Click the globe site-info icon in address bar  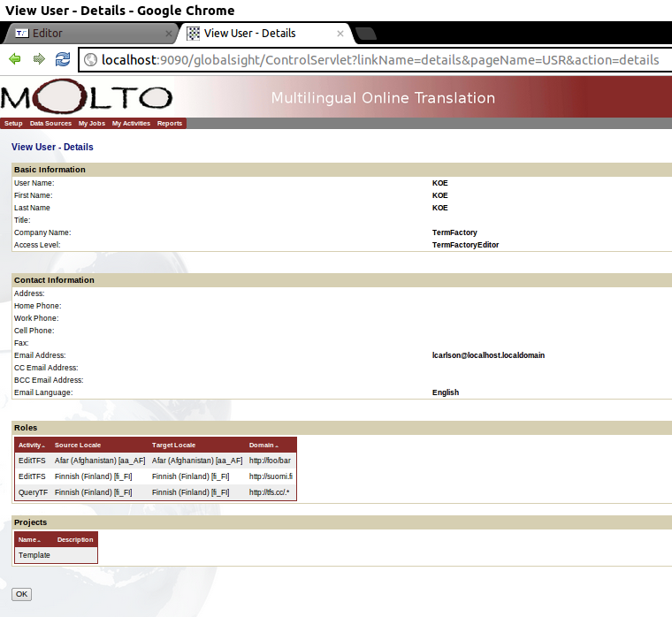click(90, 59)
